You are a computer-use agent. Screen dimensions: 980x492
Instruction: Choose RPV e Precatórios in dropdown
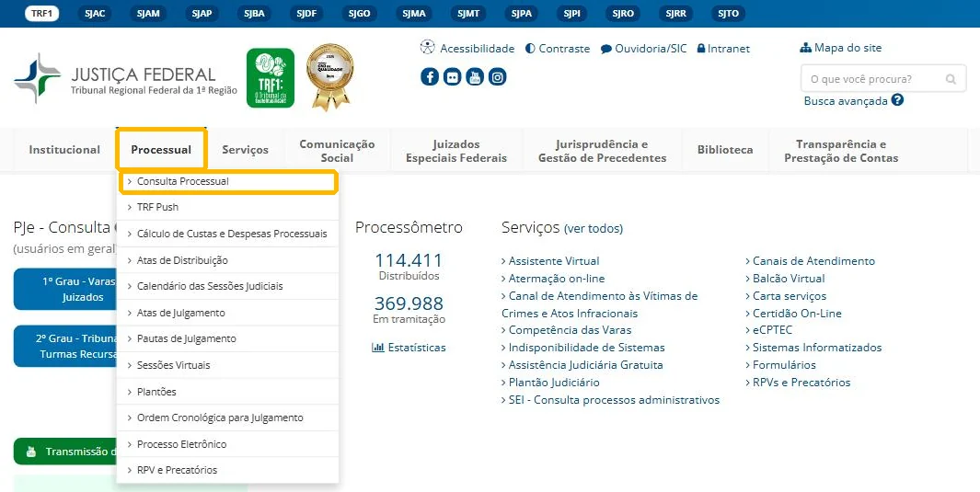coord(228,470)
